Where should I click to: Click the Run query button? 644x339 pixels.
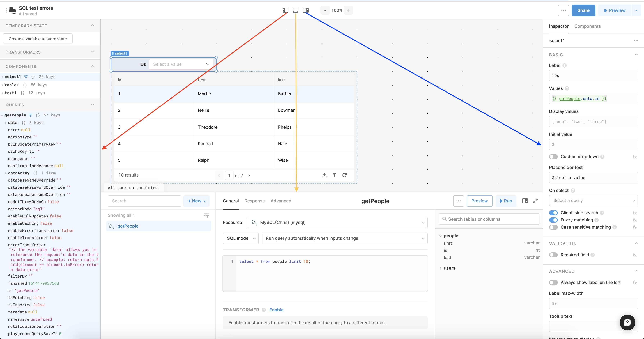coord(506,201)
